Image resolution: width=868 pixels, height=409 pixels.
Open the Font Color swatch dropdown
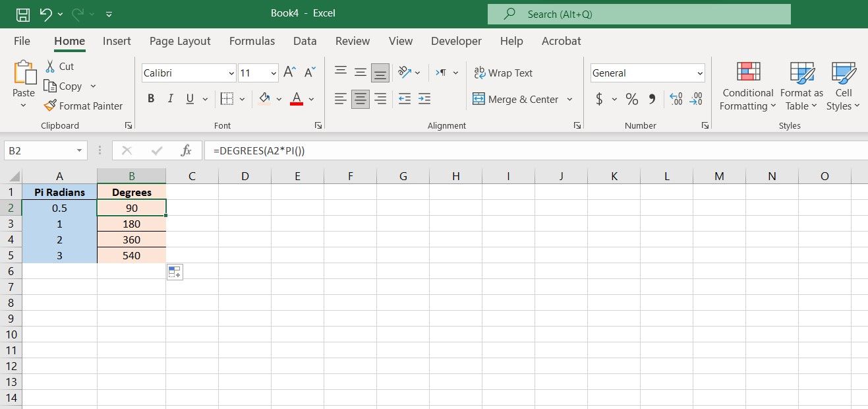311,99
